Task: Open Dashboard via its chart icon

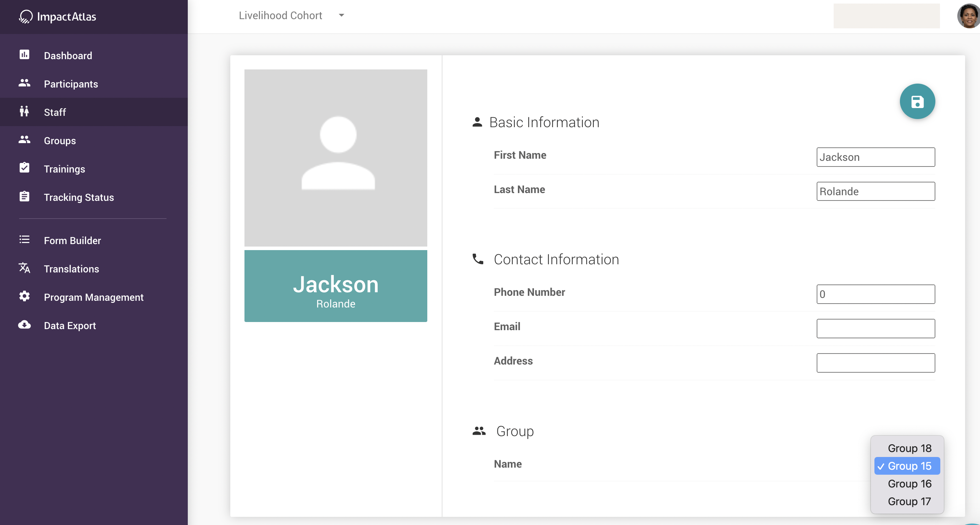Action: 24,55
